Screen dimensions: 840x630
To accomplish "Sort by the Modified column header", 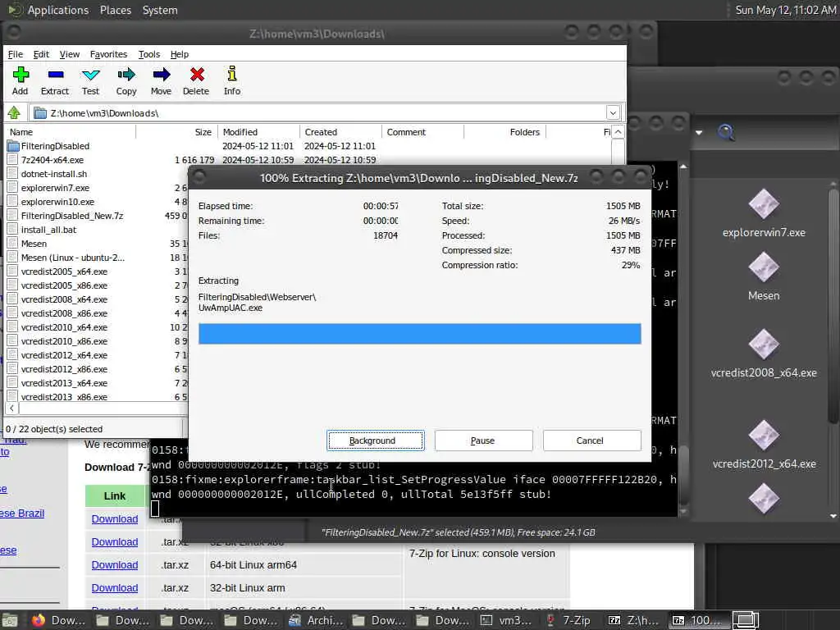I will pos(258,132).
